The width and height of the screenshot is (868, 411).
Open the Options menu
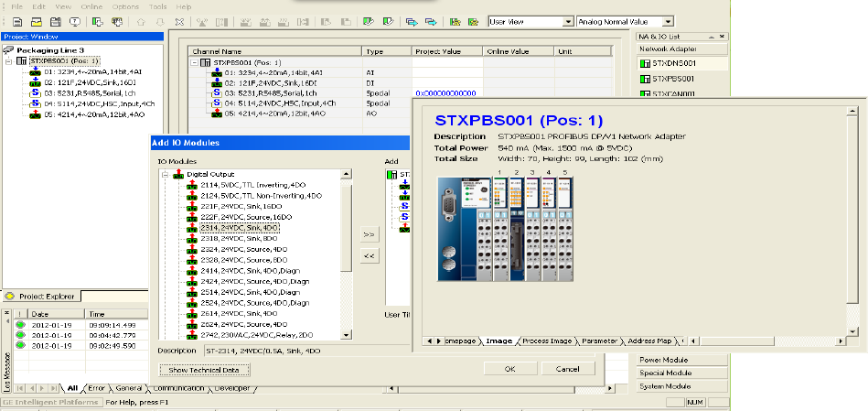click(x=125, y=6)
